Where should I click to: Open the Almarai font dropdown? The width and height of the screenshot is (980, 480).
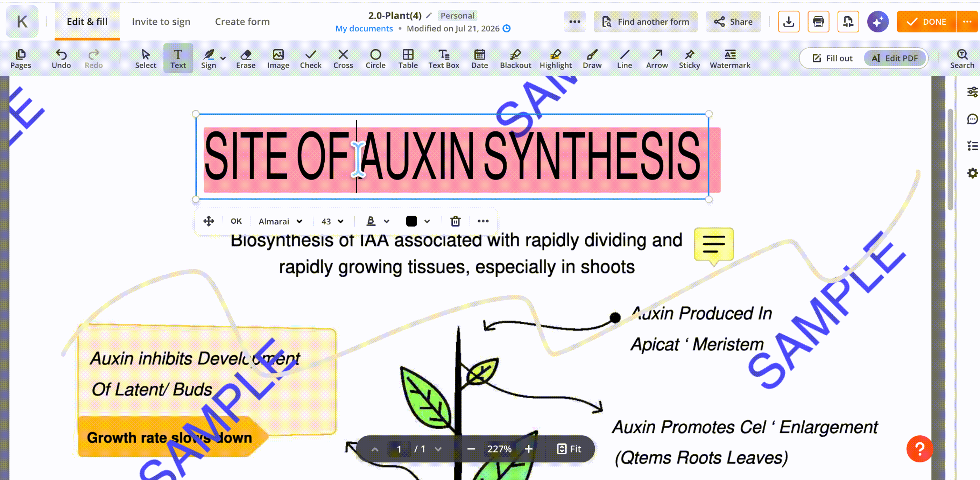(280, 221)
